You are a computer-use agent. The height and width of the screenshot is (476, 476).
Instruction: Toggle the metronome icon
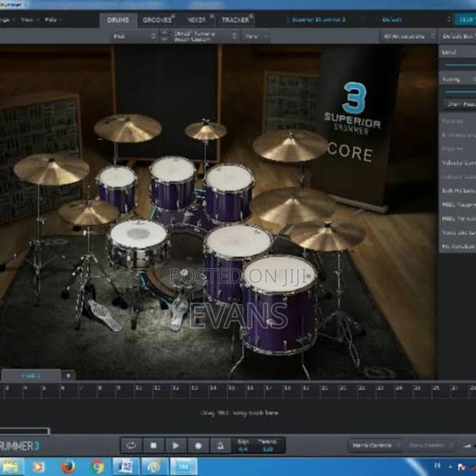coord(220,445)
